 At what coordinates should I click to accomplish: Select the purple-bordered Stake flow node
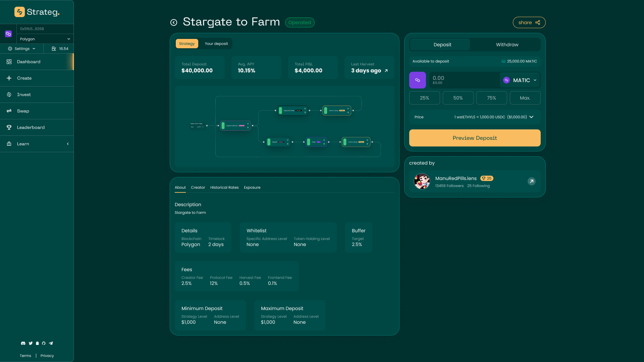point(316,142)
